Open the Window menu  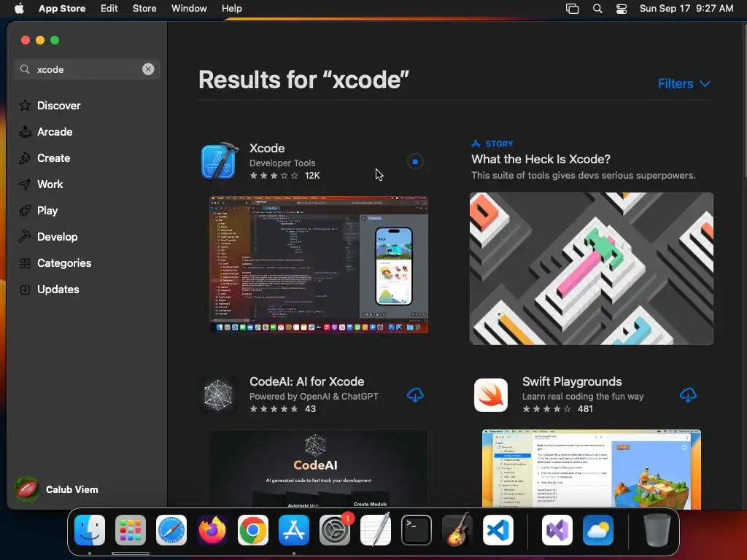189,9
